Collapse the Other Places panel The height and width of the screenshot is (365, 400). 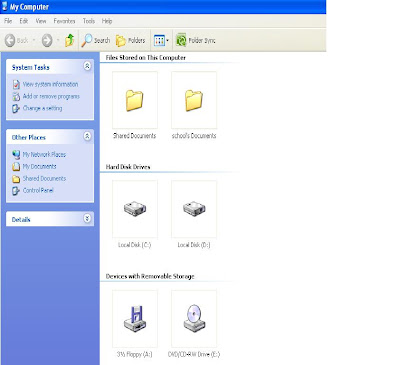coord(87,136)
